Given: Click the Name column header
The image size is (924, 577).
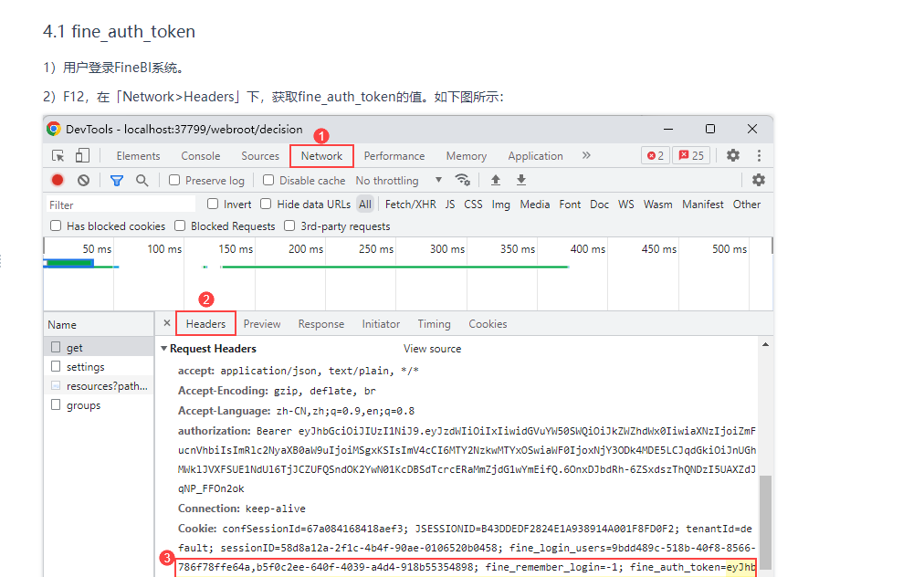Looking at the screenshot, I should pyautogui.click(x=99, y=324).
